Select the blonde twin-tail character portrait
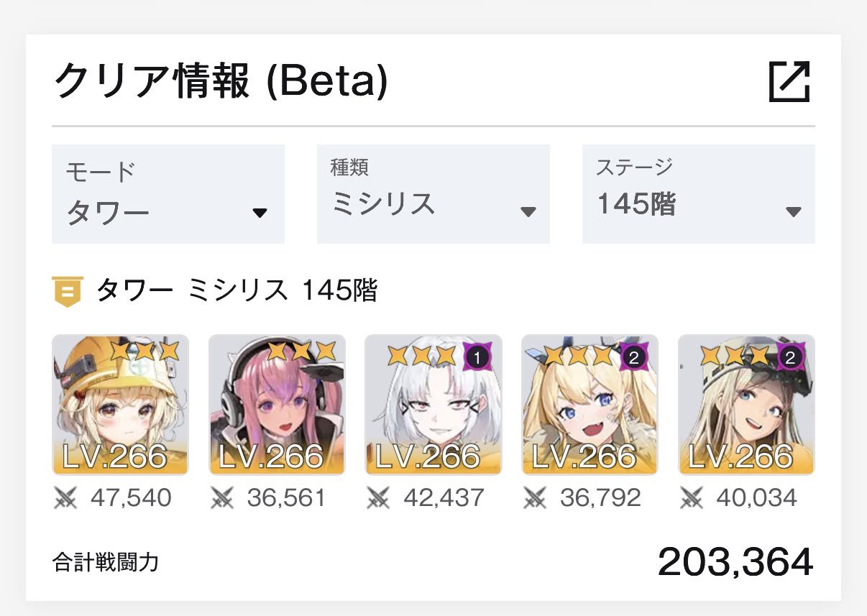Viewport: 867px width, 616px height. pos(590,405)
